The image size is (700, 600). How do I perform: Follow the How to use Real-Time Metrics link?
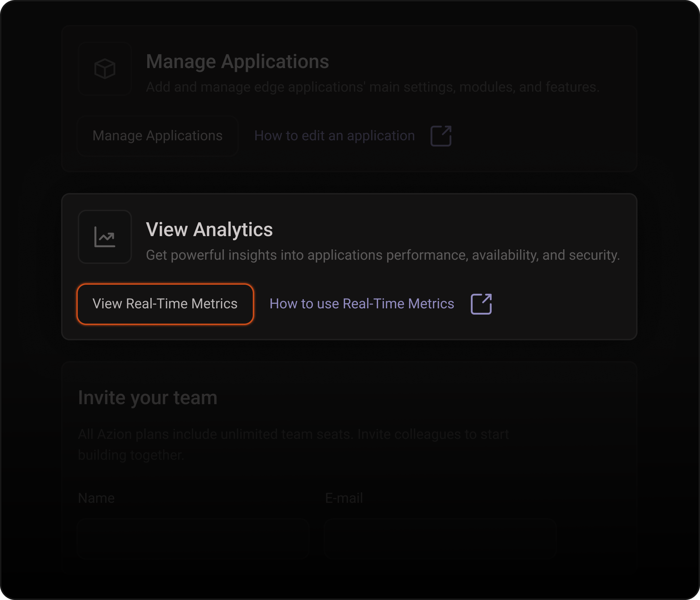362,303
